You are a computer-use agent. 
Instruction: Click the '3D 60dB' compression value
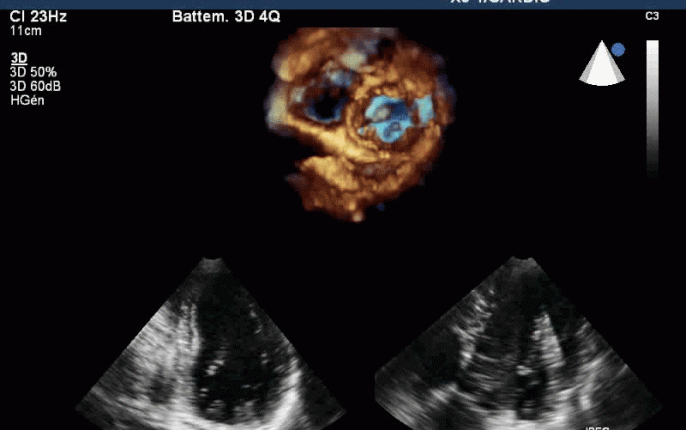point(35,86)
